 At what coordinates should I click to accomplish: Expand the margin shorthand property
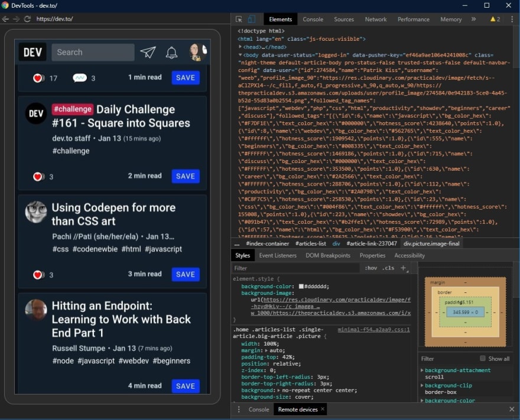click(266, 350)
